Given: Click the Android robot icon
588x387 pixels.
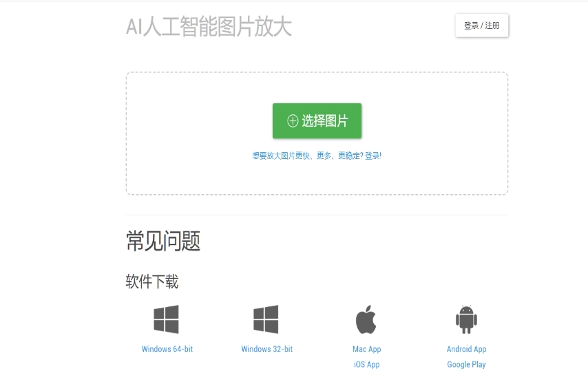Looking at the screenshot, I should click(466, 320).
